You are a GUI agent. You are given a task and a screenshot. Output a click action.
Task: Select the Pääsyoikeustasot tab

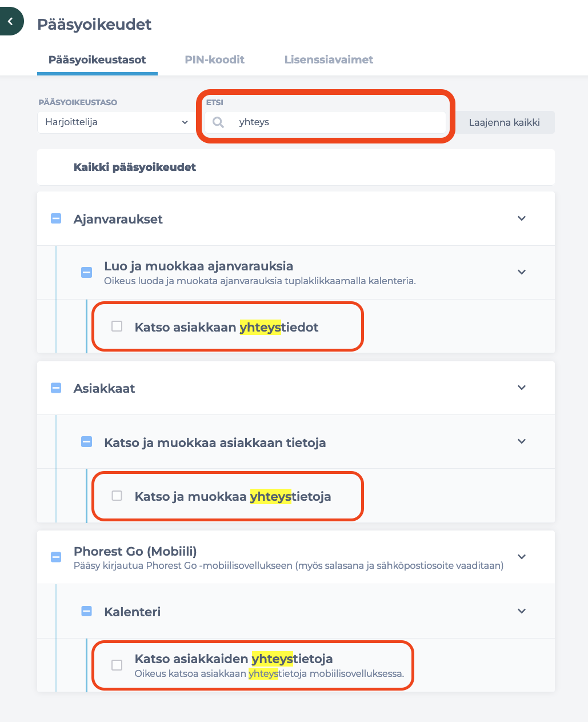click(x=97, y=59)
